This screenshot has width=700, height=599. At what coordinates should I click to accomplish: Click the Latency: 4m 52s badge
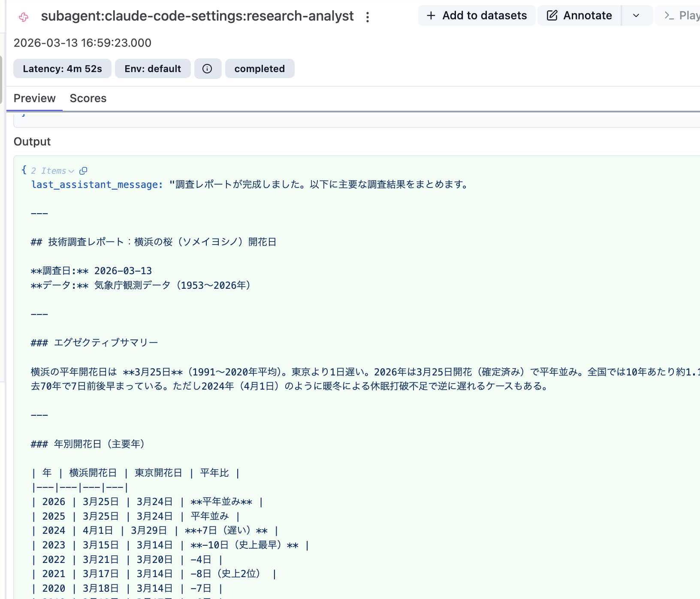62,68
